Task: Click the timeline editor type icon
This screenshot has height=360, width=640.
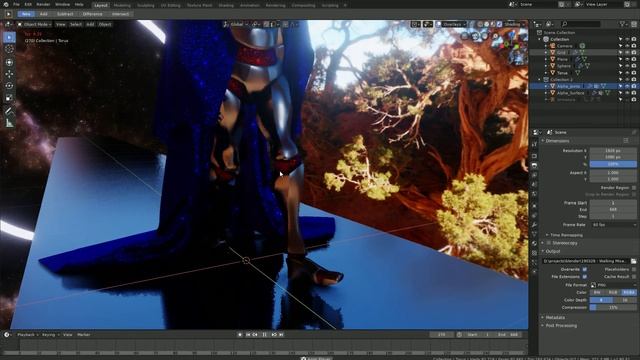Action: click(7, 335)
